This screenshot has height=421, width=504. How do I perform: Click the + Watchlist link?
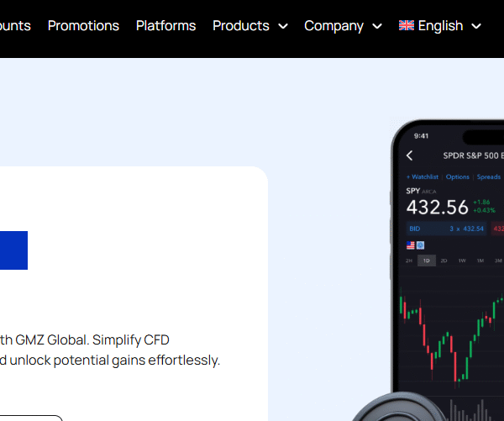tap(423, 177)
